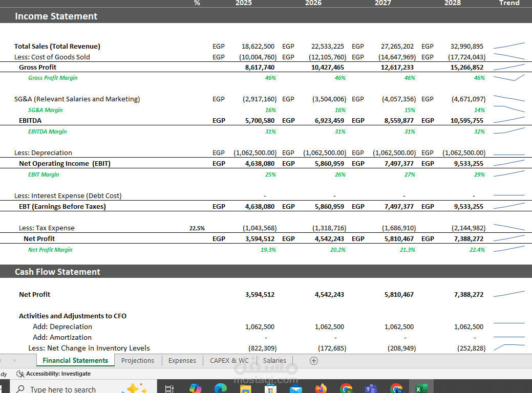
Task: Launch Microsoft Edge from the taskbar
Action: pos(221,388)
